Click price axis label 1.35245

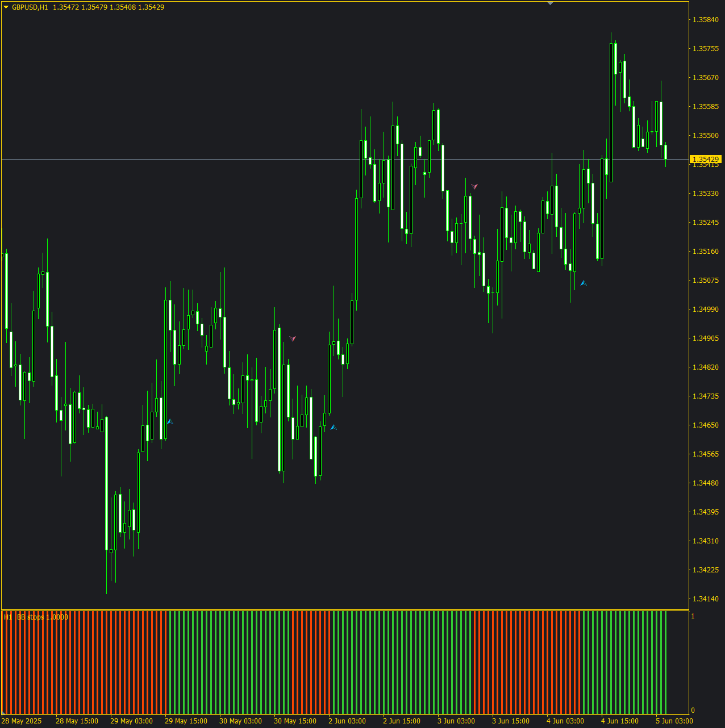[705, 223]
